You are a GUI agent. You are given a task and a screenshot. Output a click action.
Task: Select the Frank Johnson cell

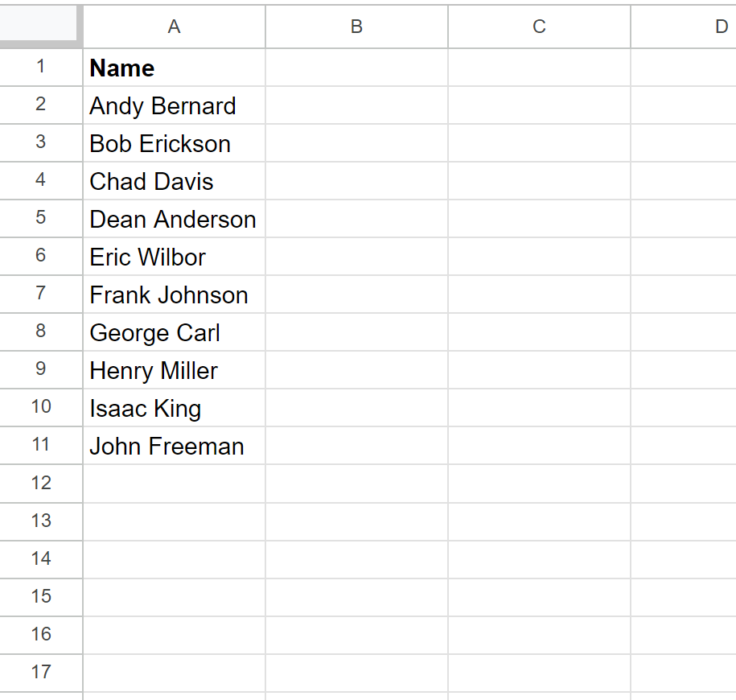pyautogui.click(x=174, y=294)
